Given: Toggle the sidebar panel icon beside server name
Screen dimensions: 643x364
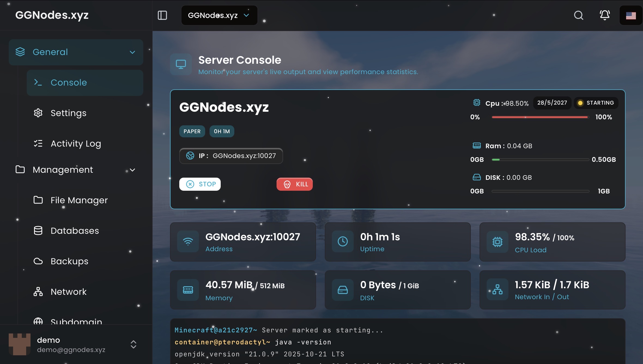Looking at the screenshot, I should coord(162,15).
